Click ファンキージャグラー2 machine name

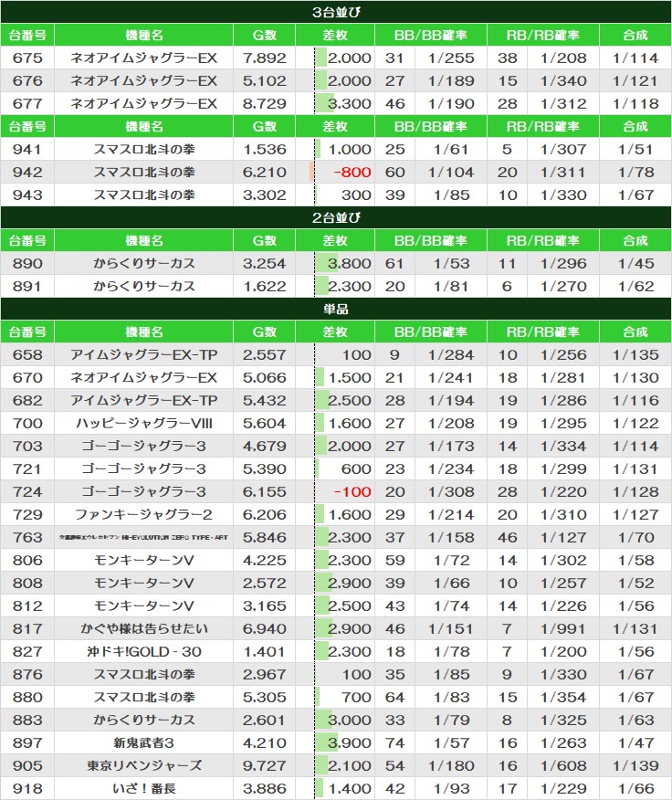144,514
